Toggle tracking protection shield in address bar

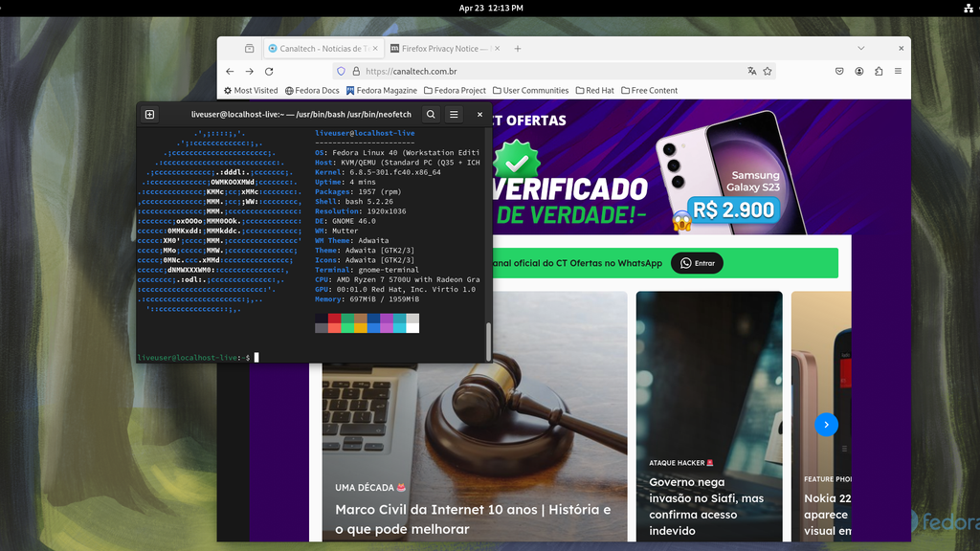point(342,71)
